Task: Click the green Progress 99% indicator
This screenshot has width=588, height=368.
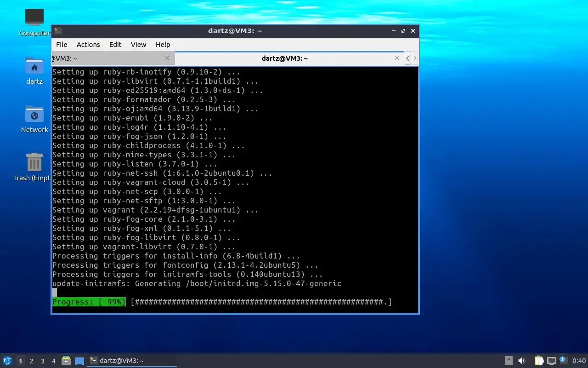Action: click(89, 302)
